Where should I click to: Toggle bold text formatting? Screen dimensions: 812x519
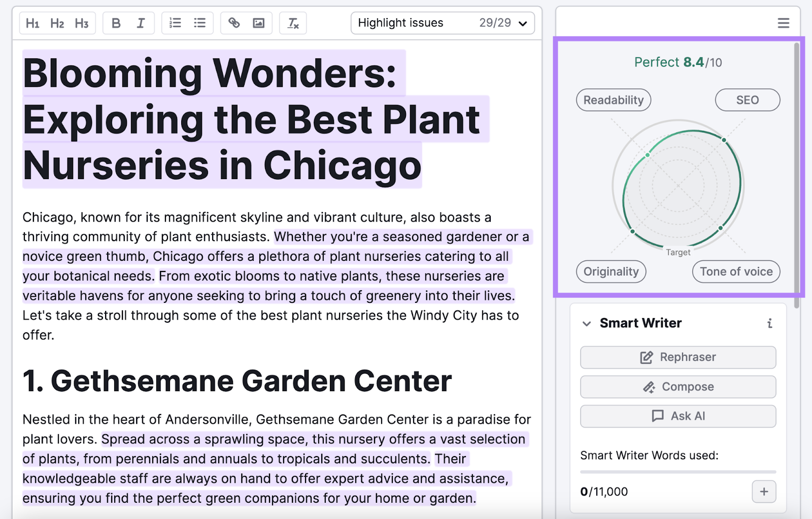[116, 23]
